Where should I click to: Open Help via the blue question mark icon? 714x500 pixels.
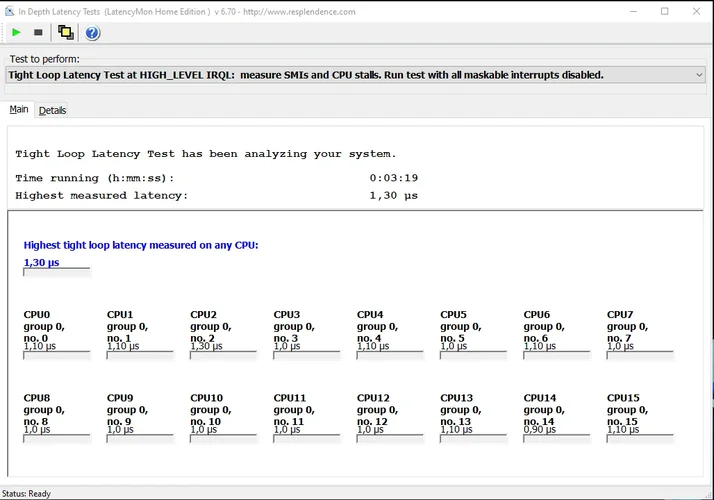click(x=92, y=33)
